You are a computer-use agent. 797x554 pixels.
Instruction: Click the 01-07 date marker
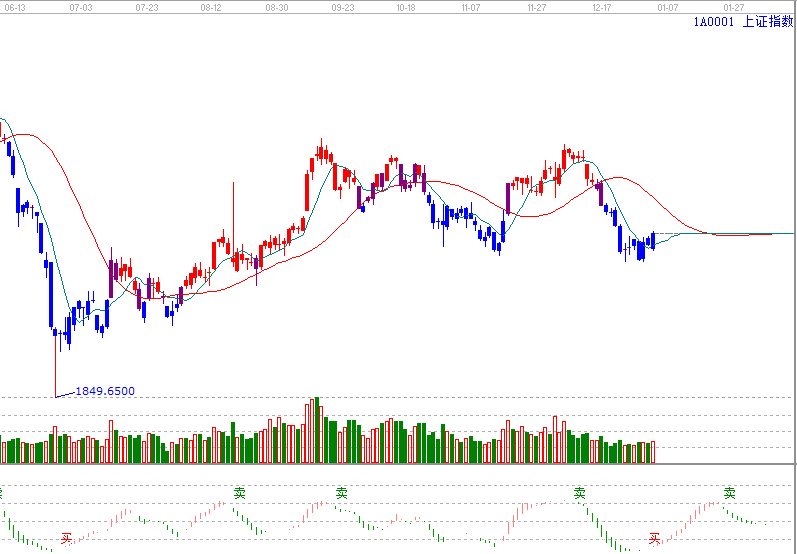(667, 6)
